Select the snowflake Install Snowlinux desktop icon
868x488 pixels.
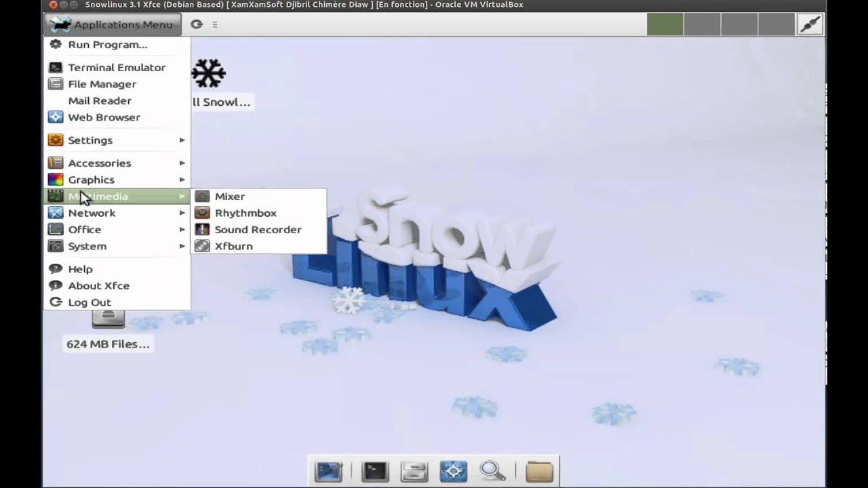(x=208, y=73)
